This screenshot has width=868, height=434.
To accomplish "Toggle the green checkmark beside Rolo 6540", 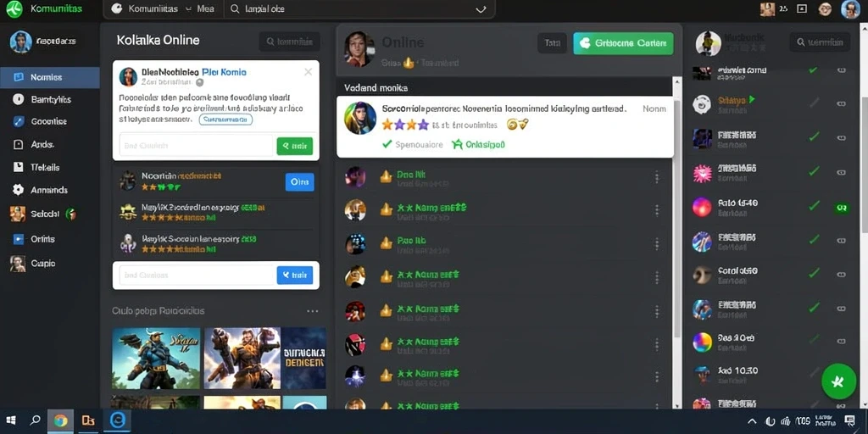I will tap(814, 206).
